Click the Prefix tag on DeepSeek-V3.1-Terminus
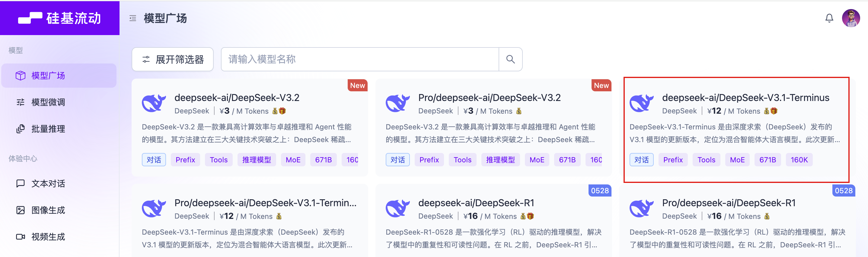 click(673, 160)
